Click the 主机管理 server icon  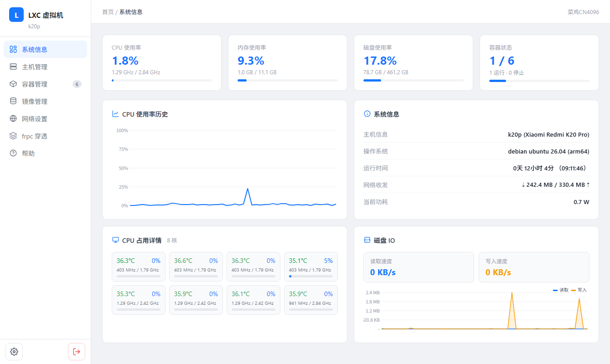tap(13, 67)
